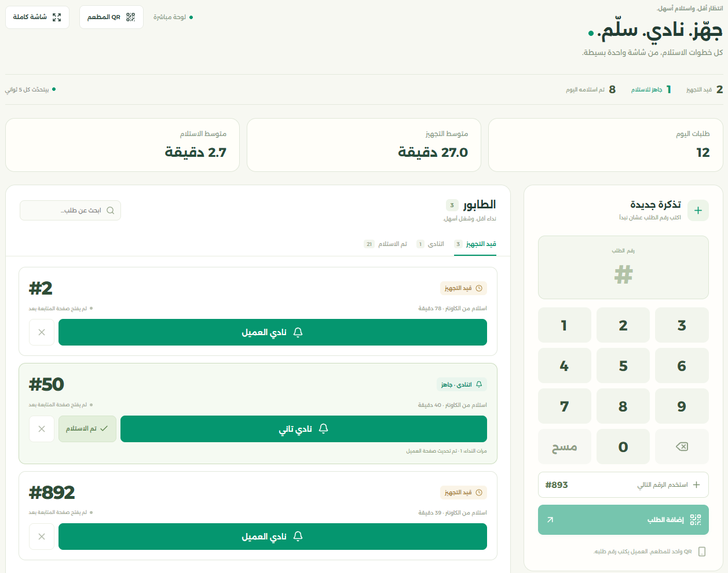Focus the search field ابحث عن طلب
728x573 pixels.
pyautogui.click(x=70, y=211)
